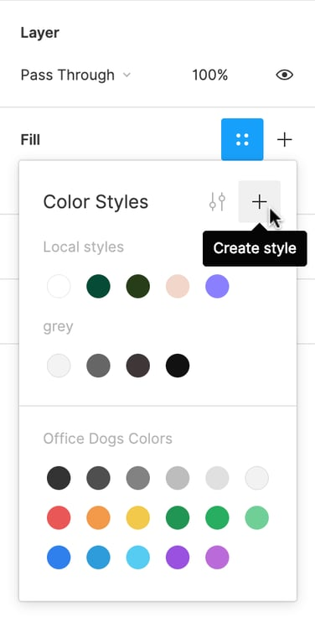Screen dimensions: 315x644
Task: Pick the red Office Dogs color
Action: tap(59, 517)
